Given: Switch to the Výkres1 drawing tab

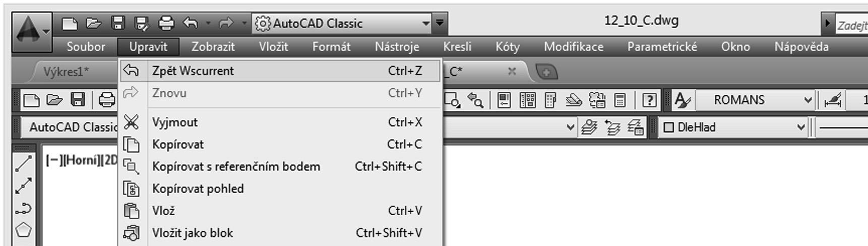Looking at the screenshot, I should (66, 72).
